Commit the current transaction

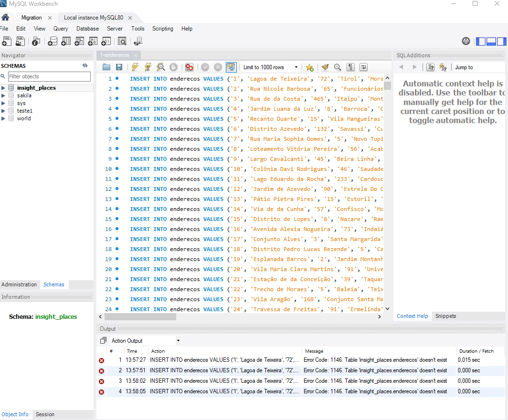(x=205, y=67)
